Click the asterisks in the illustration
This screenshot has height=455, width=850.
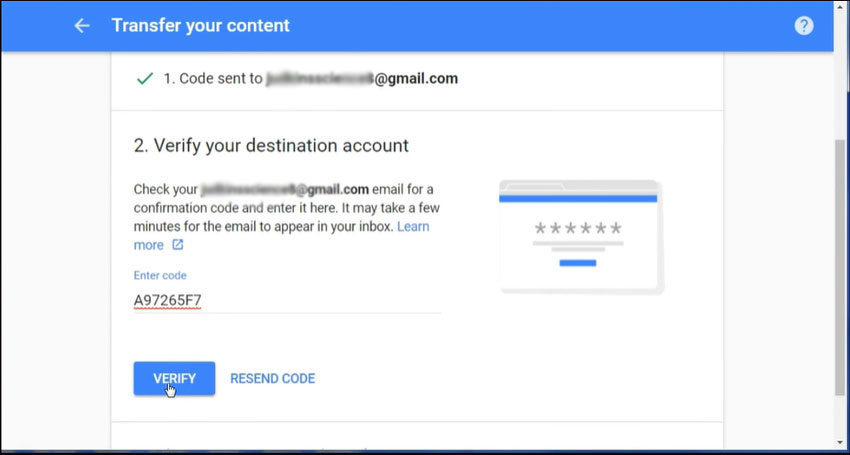(578, 228)
